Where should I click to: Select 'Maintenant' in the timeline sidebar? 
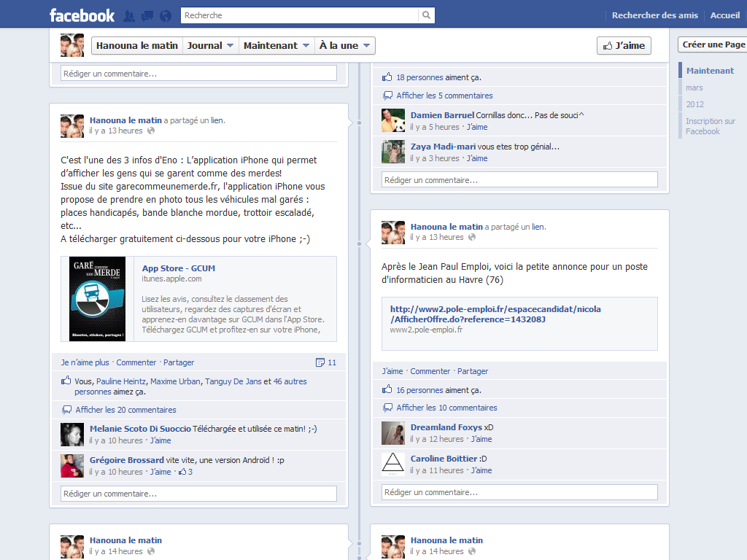pos(710,71)
